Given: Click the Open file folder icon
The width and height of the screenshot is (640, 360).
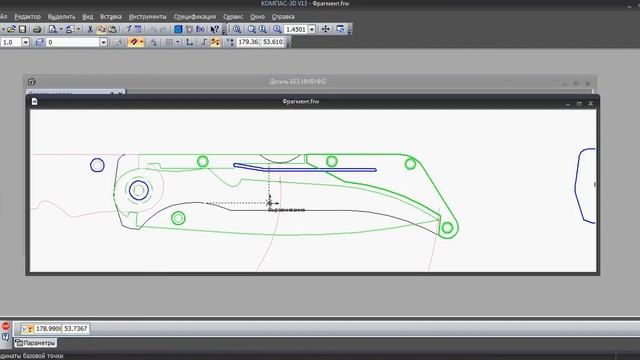Looking at the screenshot, I should [x=11, y=29].
